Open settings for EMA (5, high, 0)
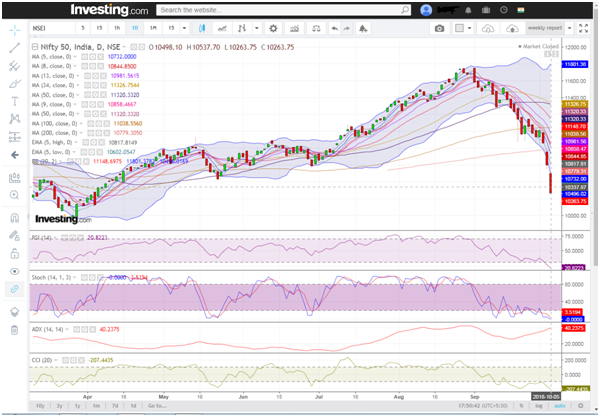 93,143
